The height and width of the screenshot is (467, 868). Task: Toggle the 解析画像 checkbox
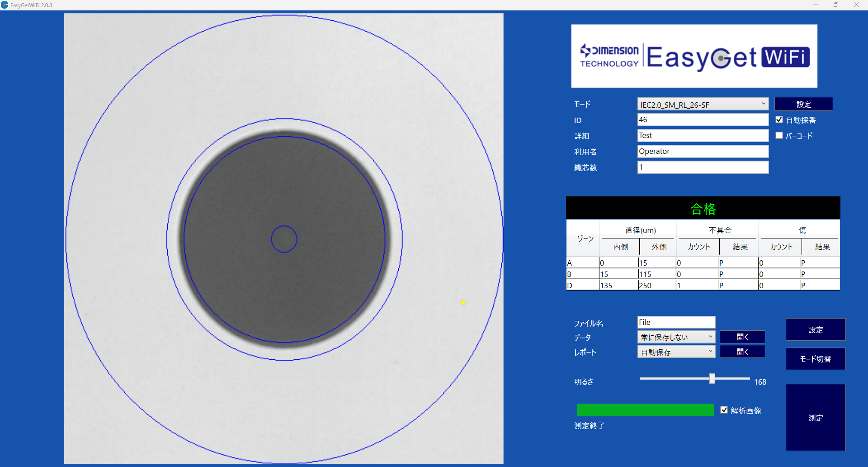[x=724, y=410]
